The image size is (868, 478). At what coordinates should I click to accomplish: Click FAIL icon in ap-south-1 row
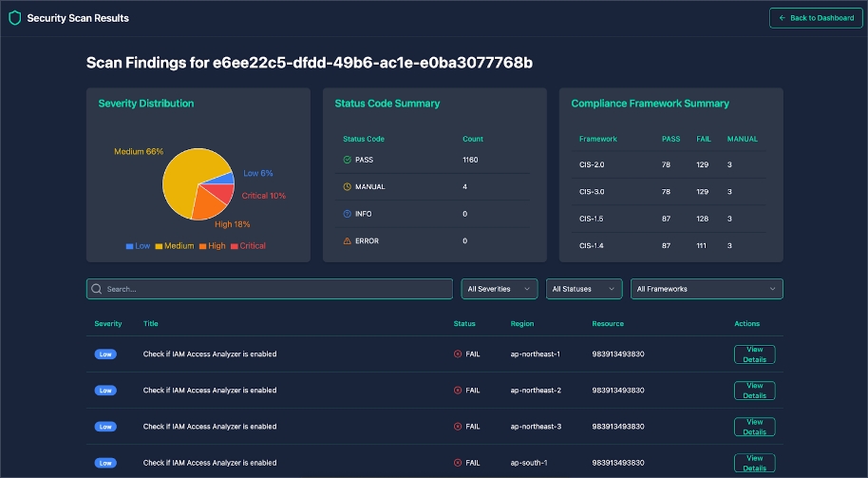click(x=458, y=463)
